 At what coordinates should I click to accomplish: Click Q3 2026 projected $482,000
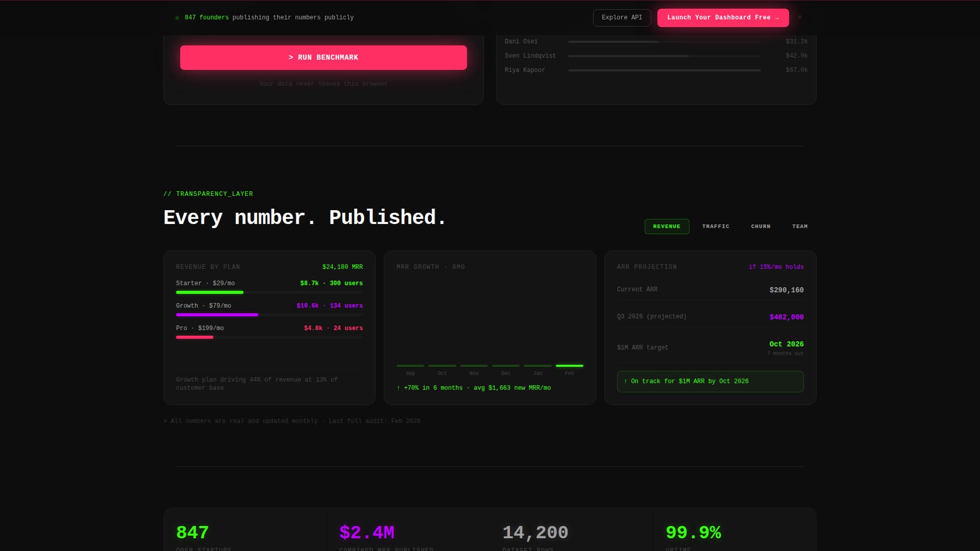[786, 317]
